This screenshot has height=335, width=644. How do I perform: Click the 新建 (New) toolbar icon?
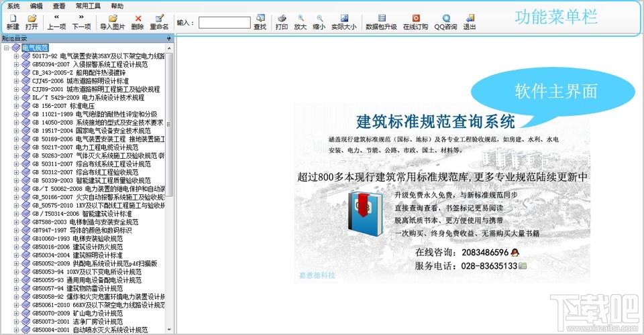pos(13,21)
